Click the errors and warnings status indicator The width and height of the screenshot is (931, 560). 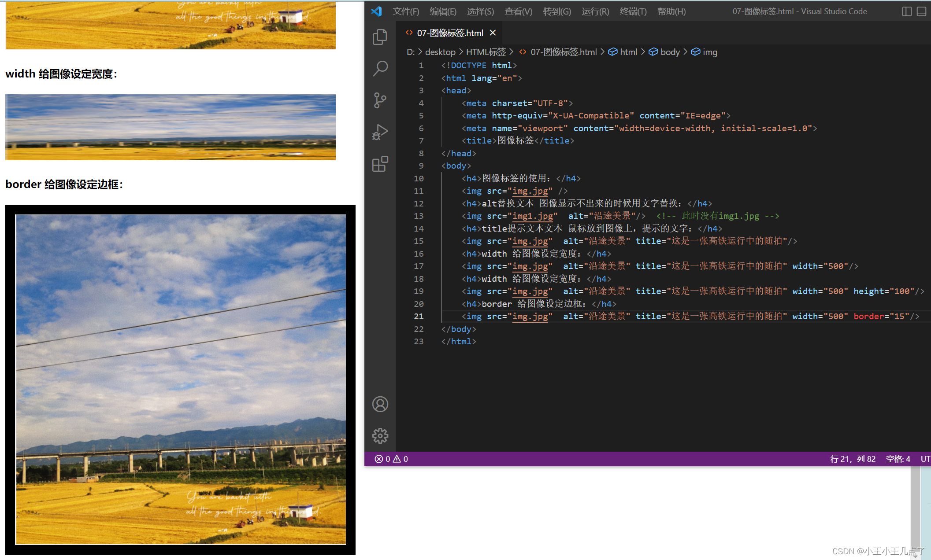pos(391,459)
